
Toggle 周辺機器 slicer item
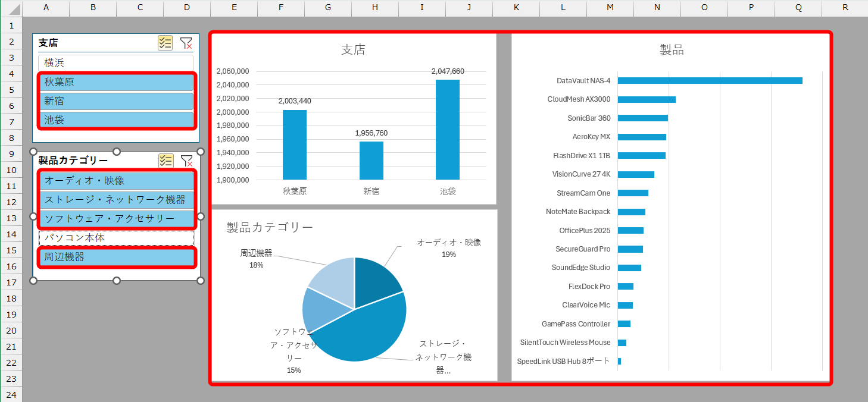tap(117, 257)
